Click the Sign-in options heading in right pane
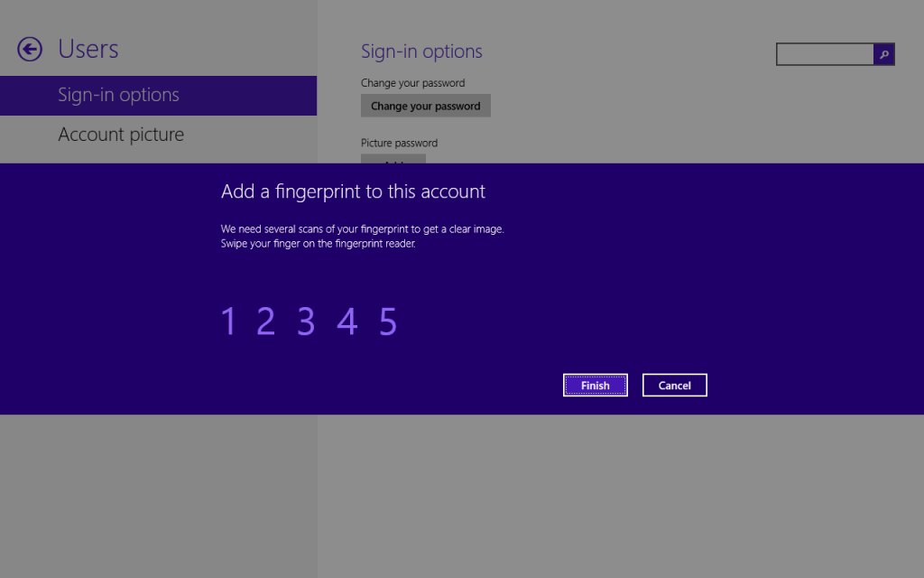Viewport: 924px width, 578px height. click(x=421, y=51)
